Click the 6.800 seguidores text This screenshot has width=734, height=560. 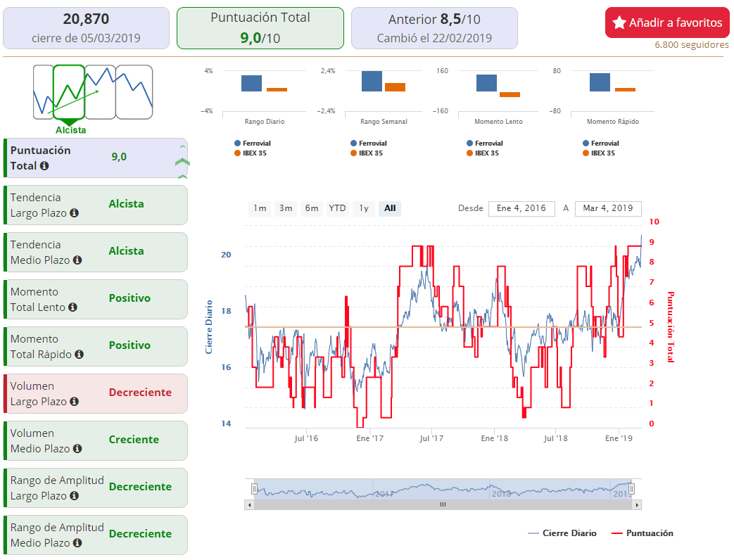coord(691,44)
